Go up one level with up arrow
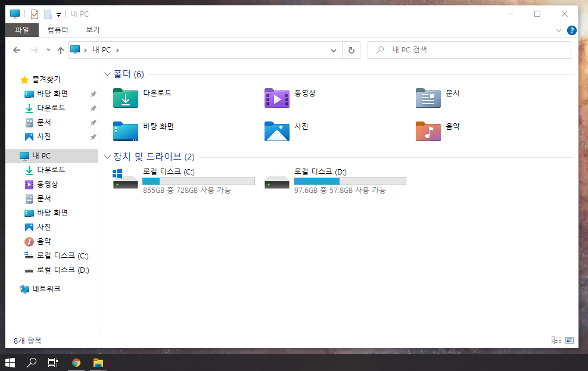Image resolution: width=588 pixels, height=371 pixels. pyautogui.click(x=61, y=50)
